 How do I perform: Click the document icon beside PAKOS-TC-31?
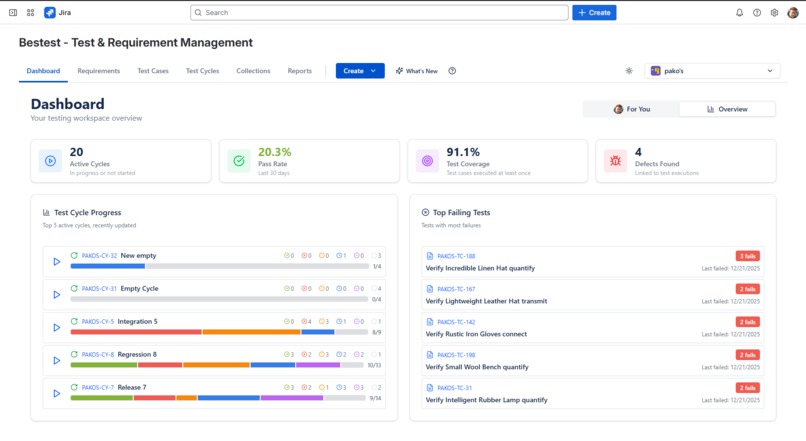(x=430, y=388)
